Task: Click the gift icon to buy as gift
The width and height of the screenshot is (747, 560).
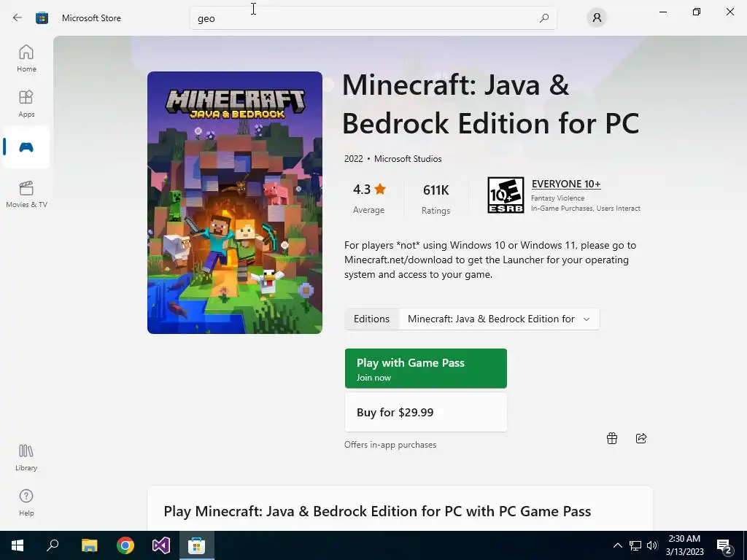Action: tap(612, 438)
